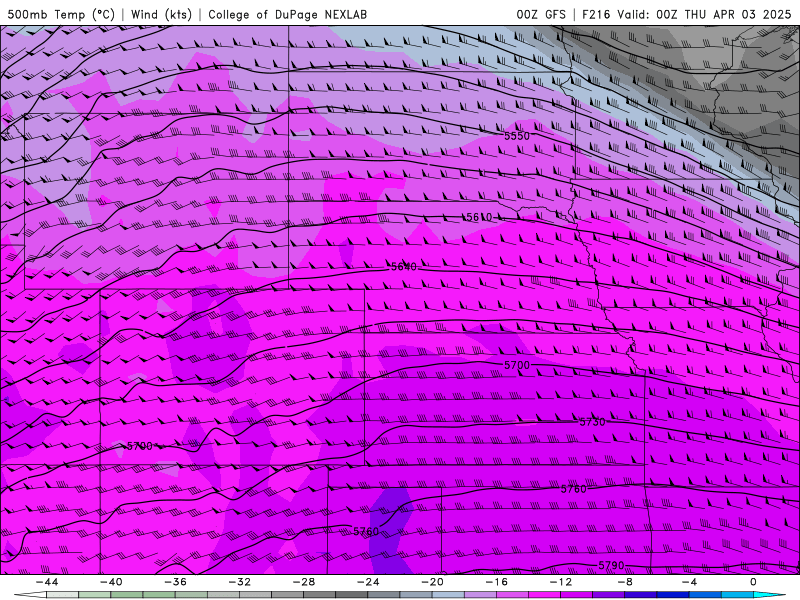Click the -40 color scale tick label
Viewport: 800px width, 600px height.
tap(111, 582)
